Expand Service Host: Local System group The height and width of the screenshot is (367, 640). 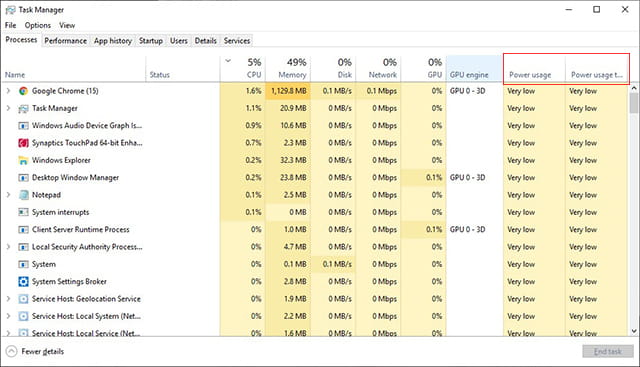(x=8, y=316)
